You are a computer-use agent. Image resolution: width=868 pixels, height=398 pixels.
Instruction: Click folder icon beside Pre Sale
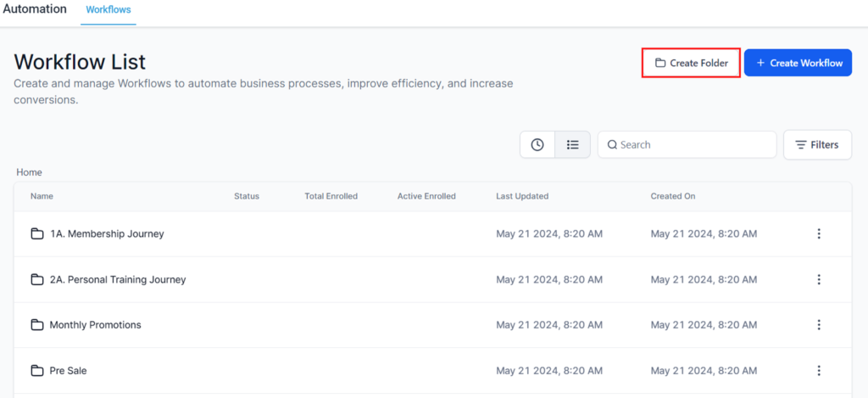(37, 371)
